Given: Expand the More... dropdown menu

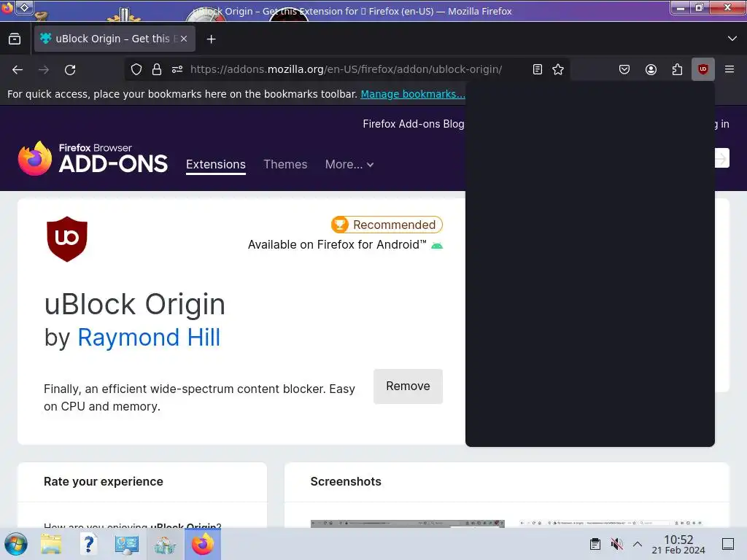Looking at the screenshot, I should (x=349, y=164).
